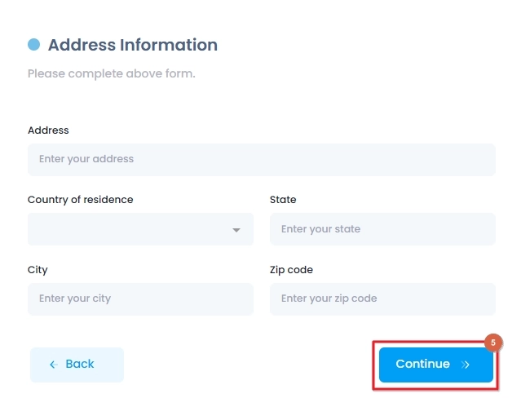521x420 pixels.
Task: Click the Continue button text
Action: (422, 364)
